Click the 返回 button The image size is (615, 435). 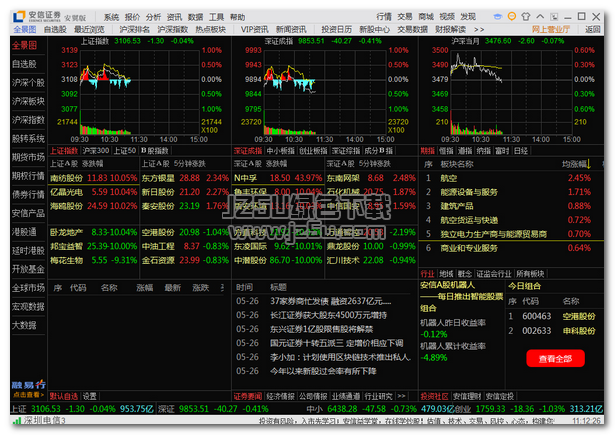[x=593, y=29]
